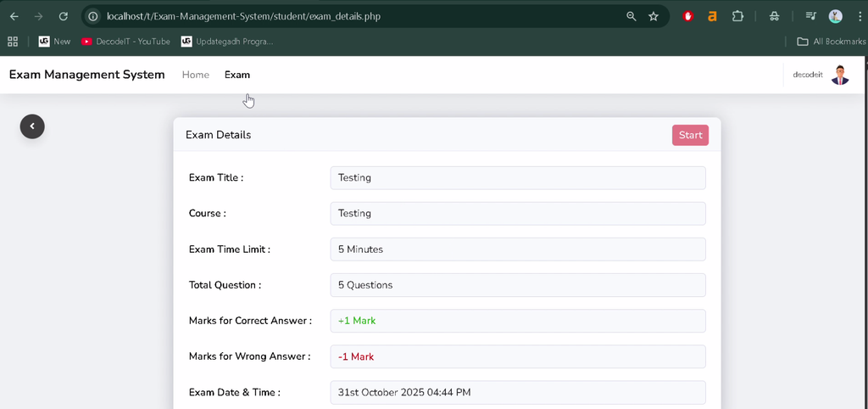Viewport: 868px width, 409px height.
Task: Start the exam with the Start button
Action: [690, 135]
